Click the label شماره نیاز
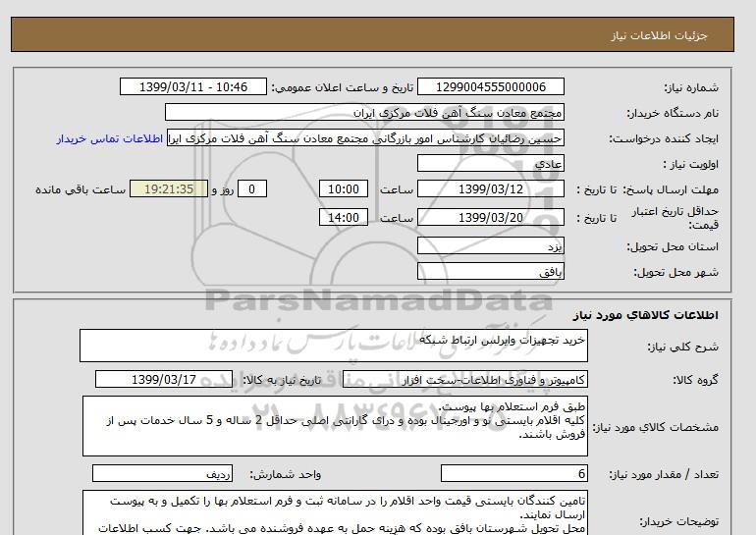The image size is (756, 535). 691,87
